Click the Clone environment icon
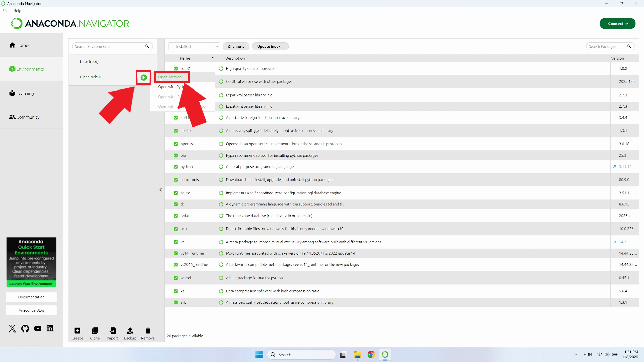644x362 pixels. click(x=95, y=331)
